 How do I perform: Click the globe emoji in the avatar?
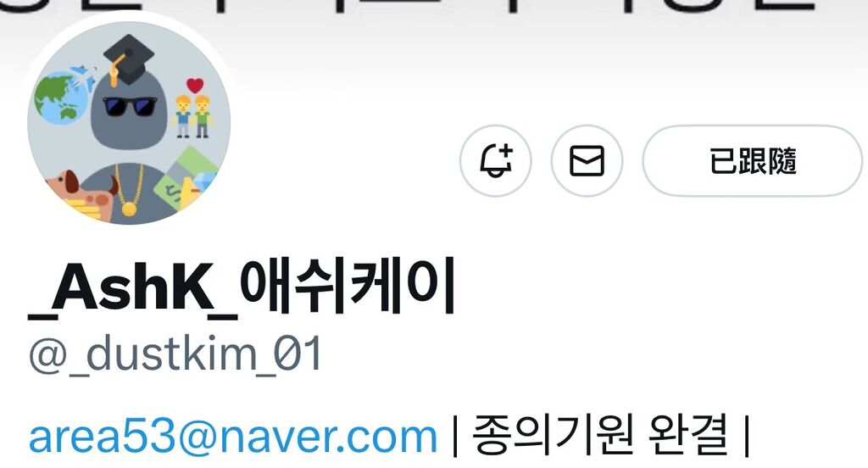[61, 98]
